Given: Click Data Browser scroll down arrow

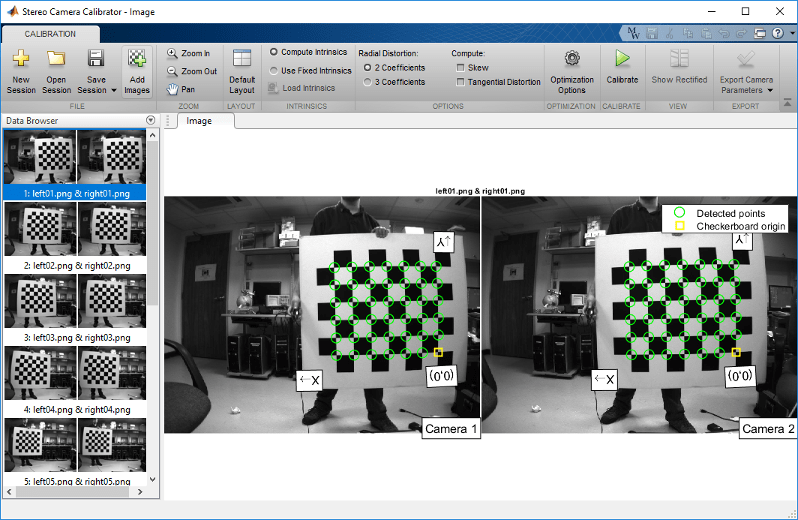Looking at the screenshot, I should coord(153,479).
